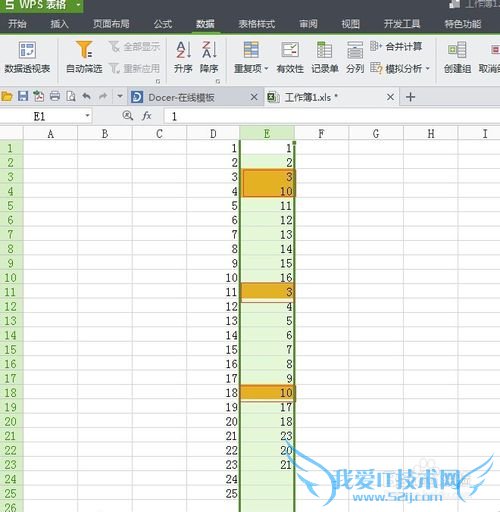Open the 特色功能 (Special Features) tab
Screen dimensions: 500x512
(x=463, y=24)
